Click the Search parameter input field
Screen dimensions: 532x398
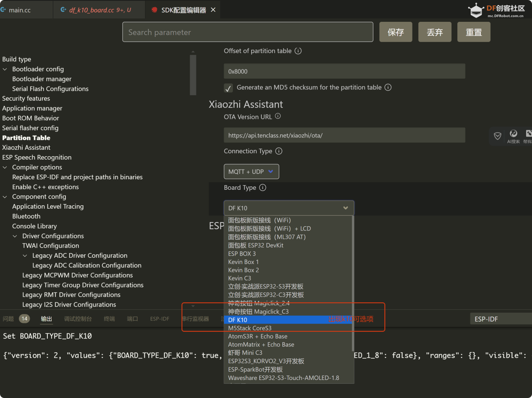248,32
